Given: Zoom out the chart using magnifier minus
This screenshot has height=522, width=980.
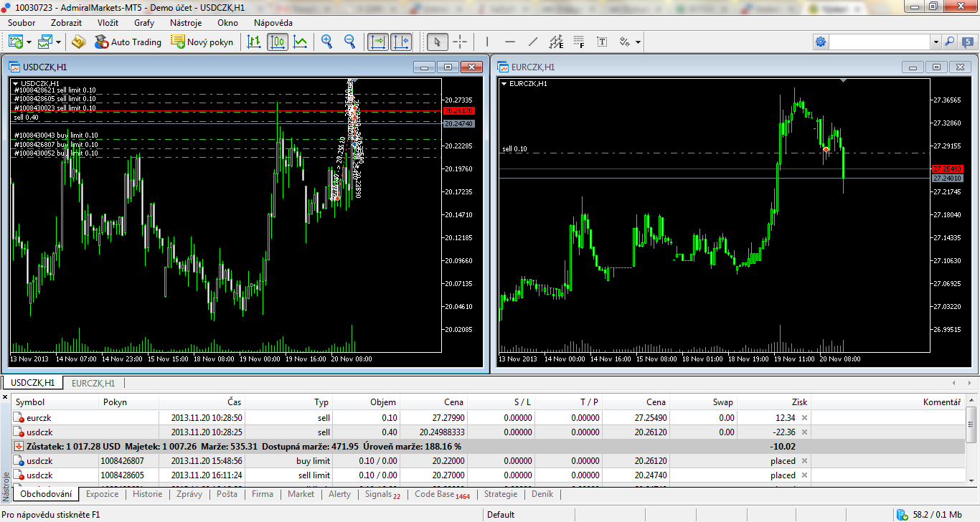Looking at the screenshot, I should point(350,42).
